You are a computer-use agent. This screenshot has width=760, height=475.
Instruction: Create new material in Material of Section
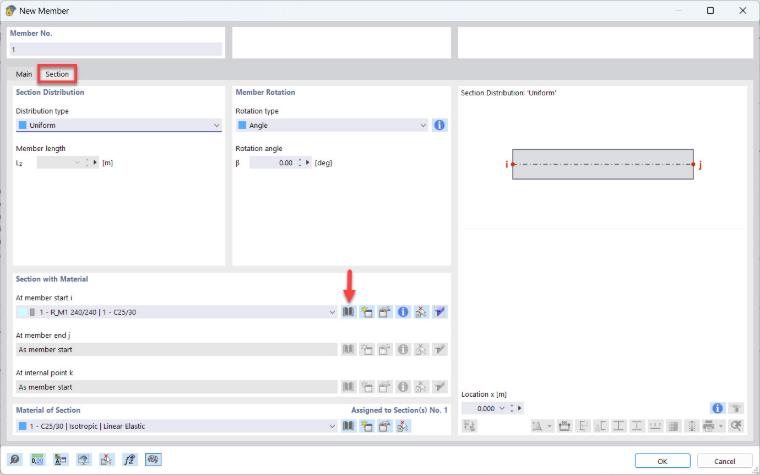366,426
